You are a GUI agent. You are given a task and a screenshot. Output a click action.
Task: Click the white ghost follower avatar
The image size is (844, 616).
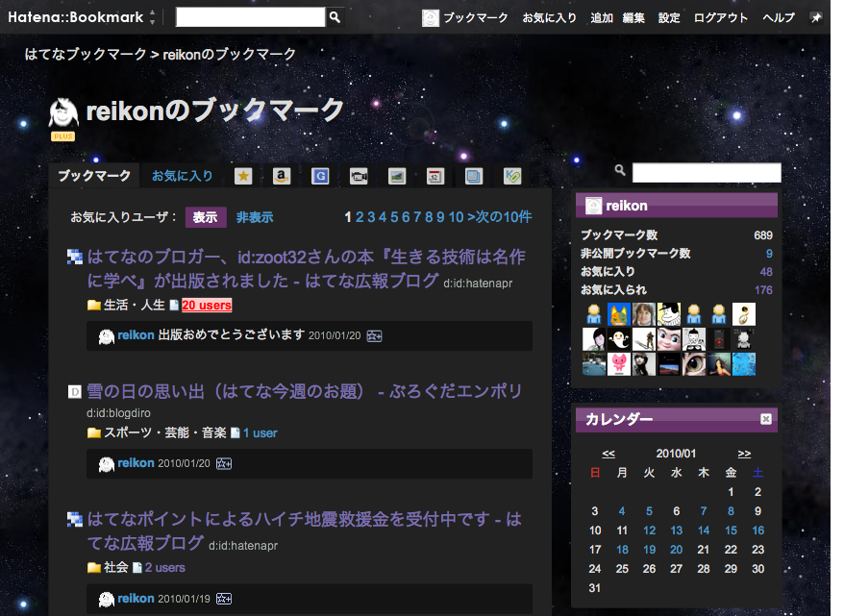point(618,339)
